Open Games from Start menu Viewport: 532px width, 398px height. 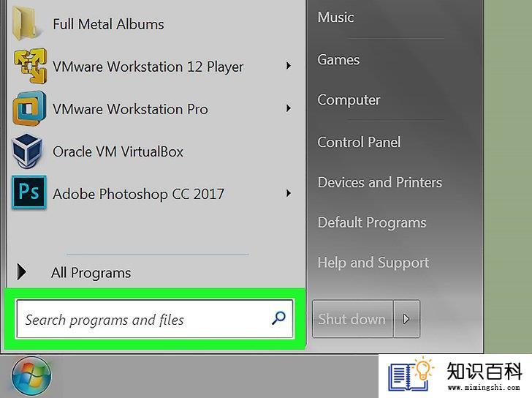pyautogui.click(x=338, y=59)
